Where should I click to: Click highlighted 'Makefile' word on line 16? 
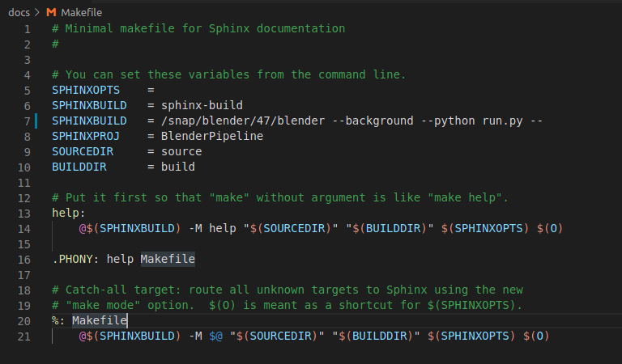(168, 259)
